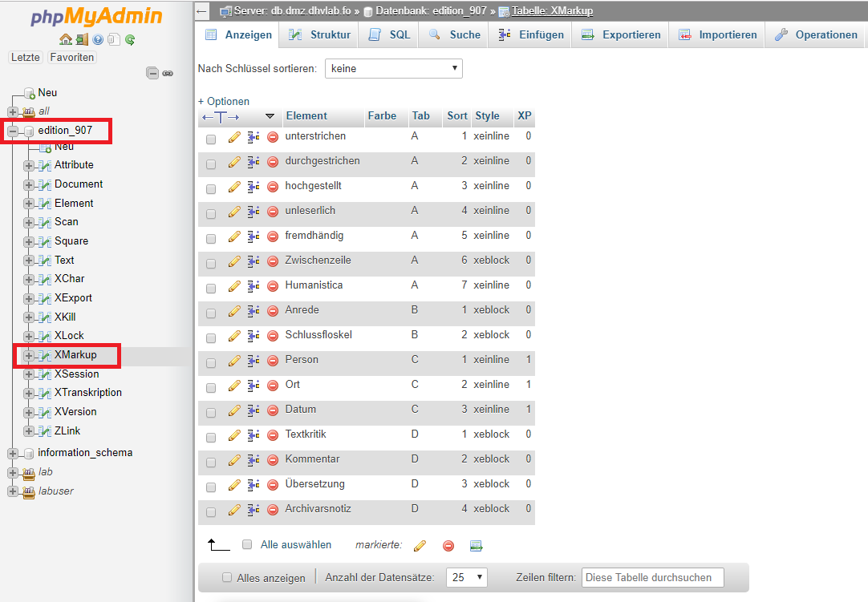Enable the 'Alle auswählen' checkbox
The height and width of the screenshot is (602, 868).
pos(247,544)
